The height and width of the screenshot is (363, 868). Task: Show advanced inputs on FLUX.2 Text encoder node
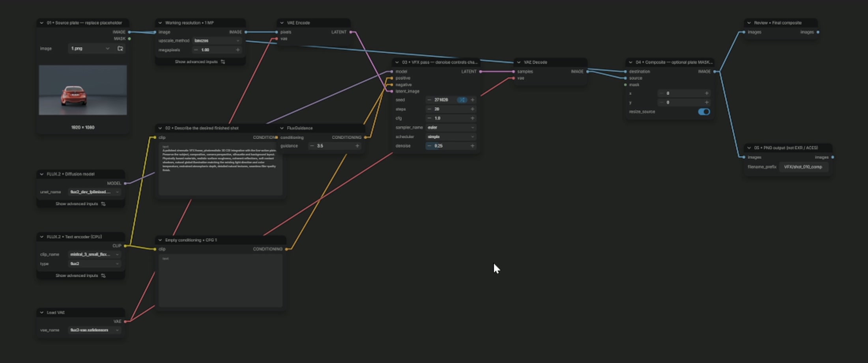click(x=80, y=275)
